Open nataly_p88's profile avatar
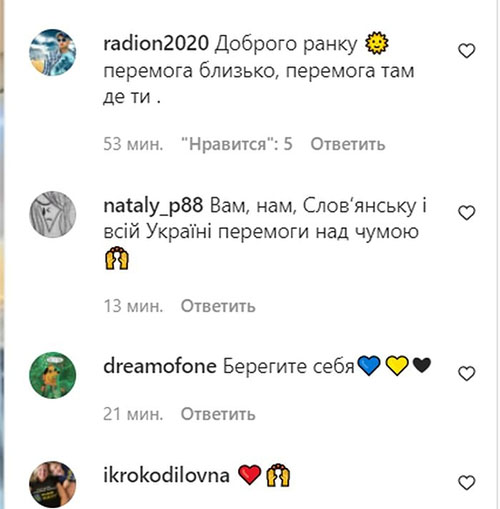Viewport: 500px width, 509px height. pyautogui.click(x=53, y=214)
